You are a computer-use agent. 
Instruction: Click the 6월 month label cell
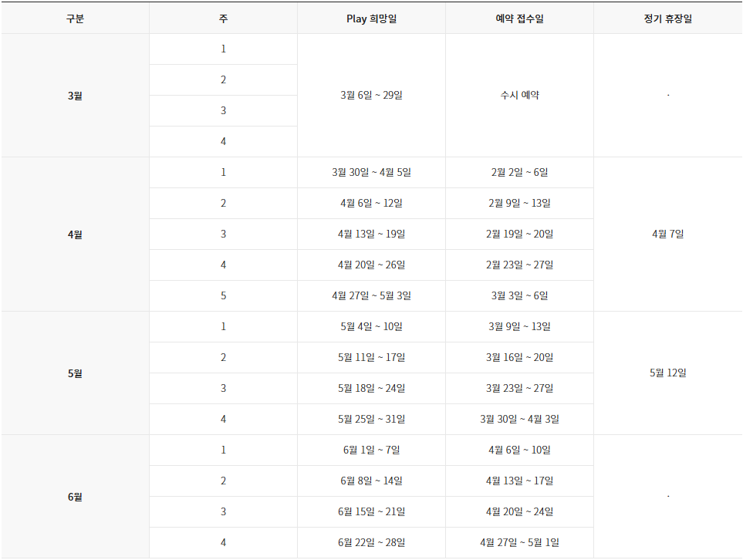pyautogui.click(x=75, y=497)
